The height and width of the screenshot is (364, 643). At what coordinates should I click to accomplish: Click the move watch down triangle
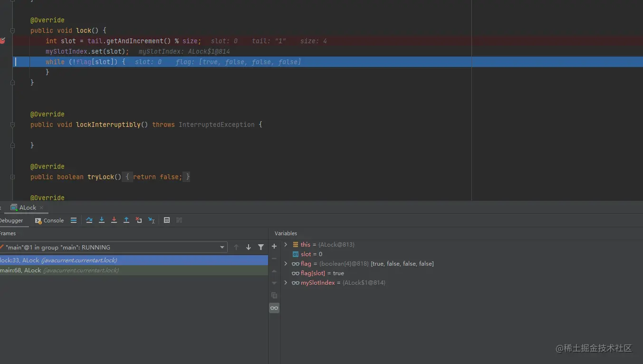274,283
